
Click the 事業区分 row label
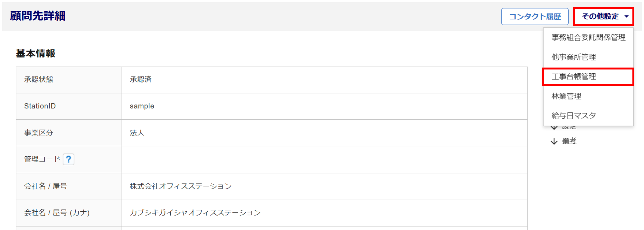(39, 133)
